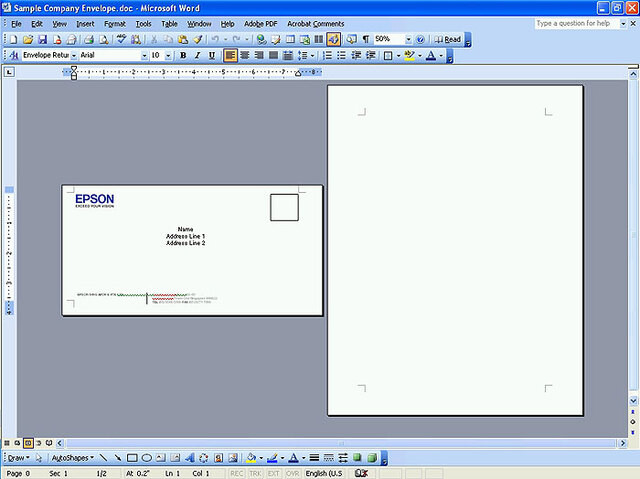Screen dimensions: 640x479
Task: Paste from clipboard icon
Action: (x=183, y=40)
